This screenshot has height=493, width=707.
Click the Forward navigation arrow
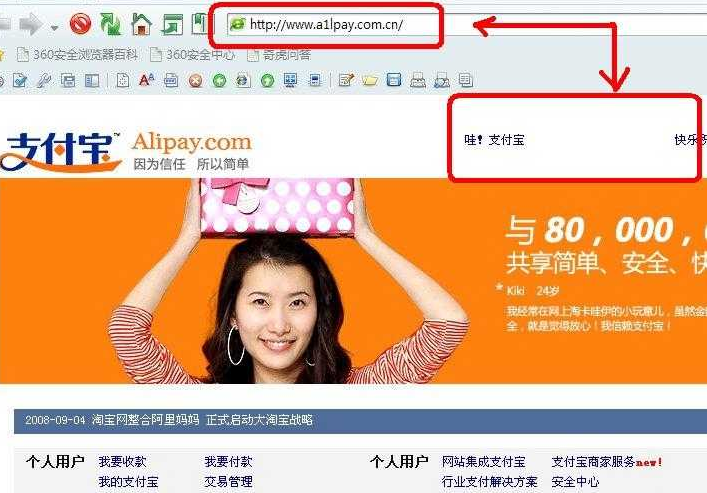tap(30, 23)
